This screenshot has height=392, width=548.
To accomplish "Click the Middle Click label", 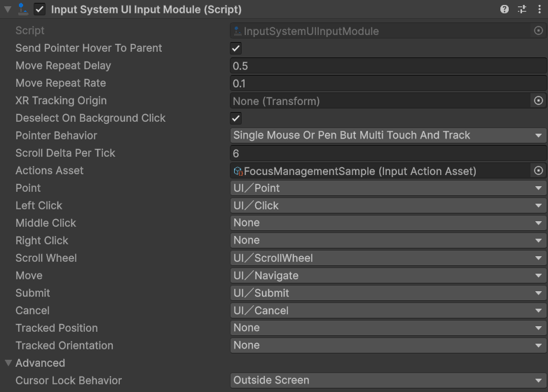I will (x=46, y=223).
